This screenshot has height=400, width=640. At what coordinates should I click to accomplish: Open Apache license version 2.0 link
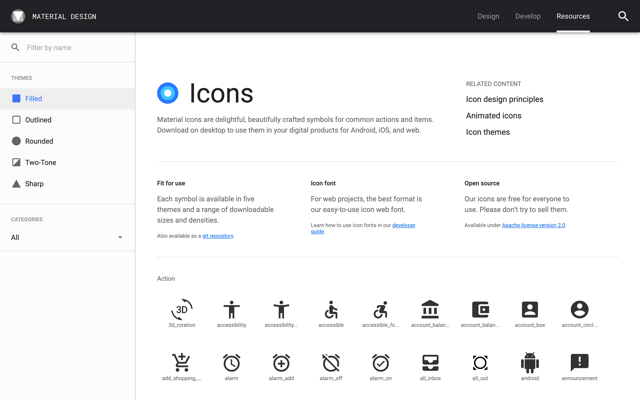pyautogui.click(x=533, y=225)
